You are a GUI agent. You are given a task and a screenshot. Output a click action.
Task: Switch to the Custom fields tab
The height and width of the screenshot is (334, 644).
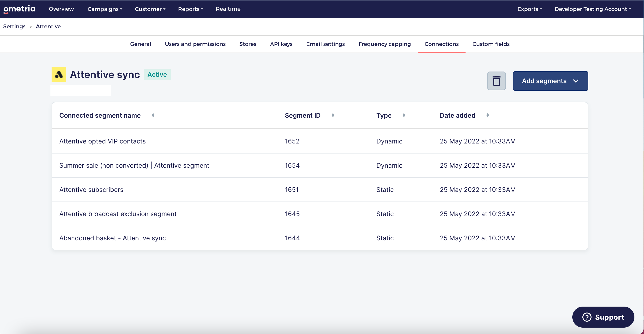tap(491, 44)
